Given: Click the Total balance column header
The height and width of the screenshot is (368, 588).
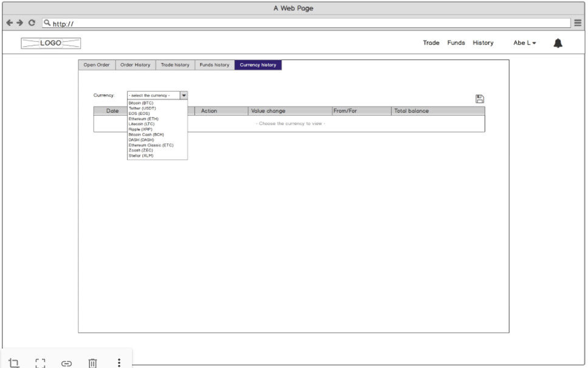Looking at the screenshot, I should (x=438, y=111).
